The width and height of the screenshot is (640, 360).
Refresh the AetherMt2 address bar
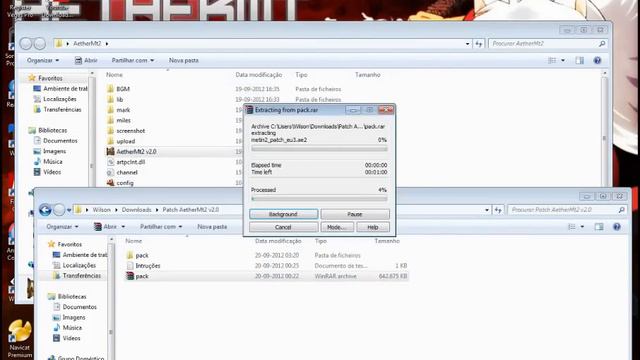pyautogui.click(x=479, y=44)
